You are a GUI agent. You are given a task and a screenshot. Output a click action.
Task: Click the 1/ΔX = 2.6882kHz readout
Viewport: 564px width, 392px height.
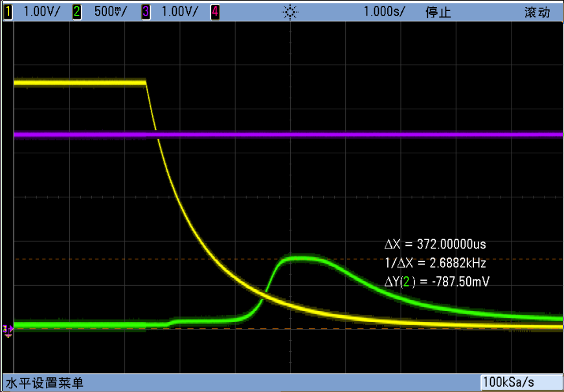pos(435,264)
